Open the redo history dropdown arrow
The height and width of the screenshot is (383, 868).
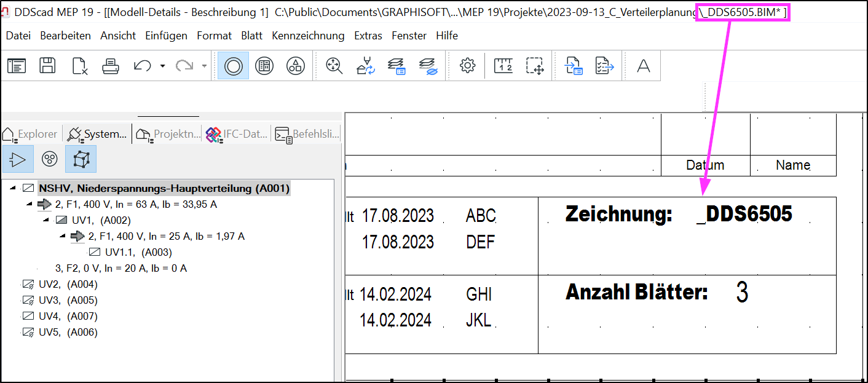(204, 66)
